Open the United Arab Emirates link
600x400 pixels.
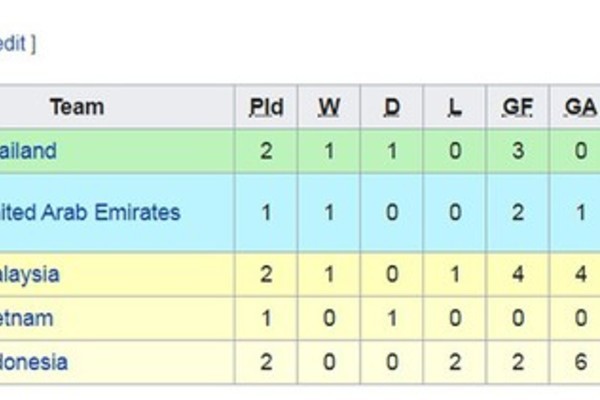(90, 212)
